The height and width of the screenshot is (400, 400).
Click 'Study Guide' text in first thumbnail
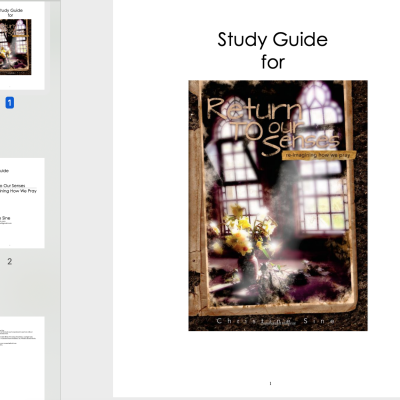[11, 10]
